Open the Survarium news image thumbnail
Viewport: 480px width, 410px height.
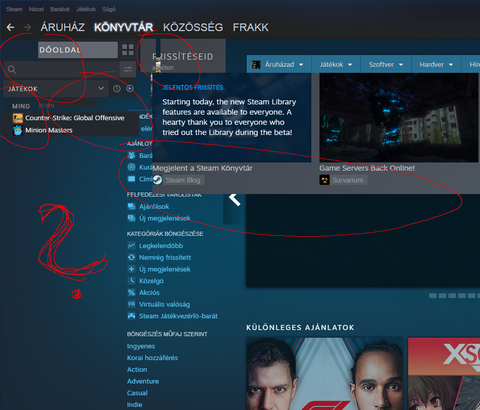(399, 117)
